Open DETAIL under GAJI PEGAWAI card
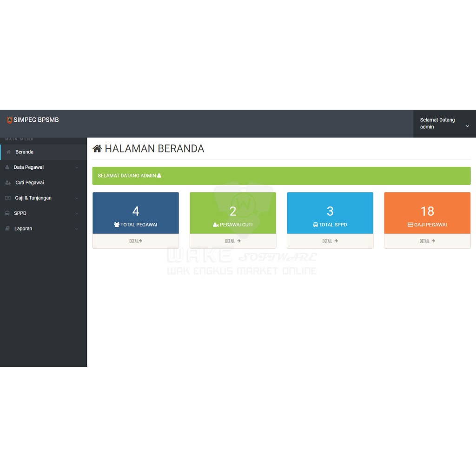The width and height of the screenshot is (476, 476). 427,241
